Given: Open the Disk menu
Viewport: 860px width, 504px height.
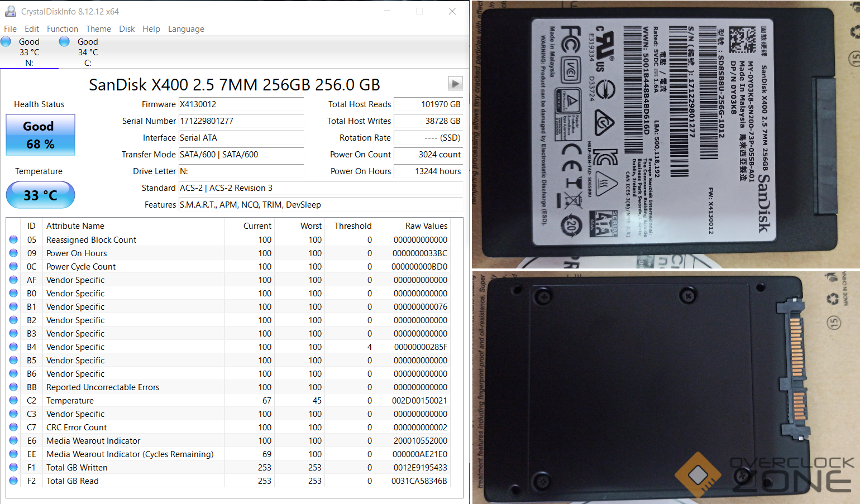Looking at the screenshot, I should point(127,29).
